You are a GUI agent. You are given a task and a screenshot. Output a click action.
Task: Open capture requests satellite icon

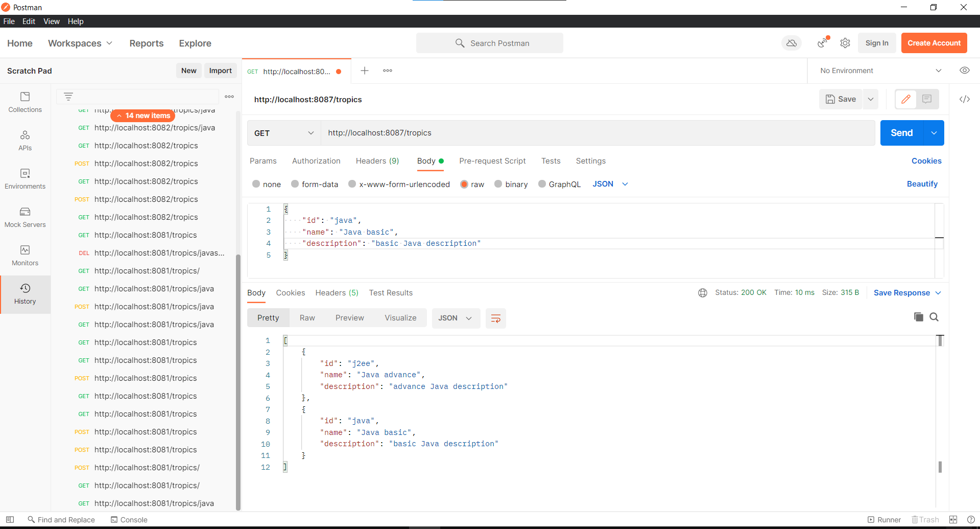(x=823, y=42)
